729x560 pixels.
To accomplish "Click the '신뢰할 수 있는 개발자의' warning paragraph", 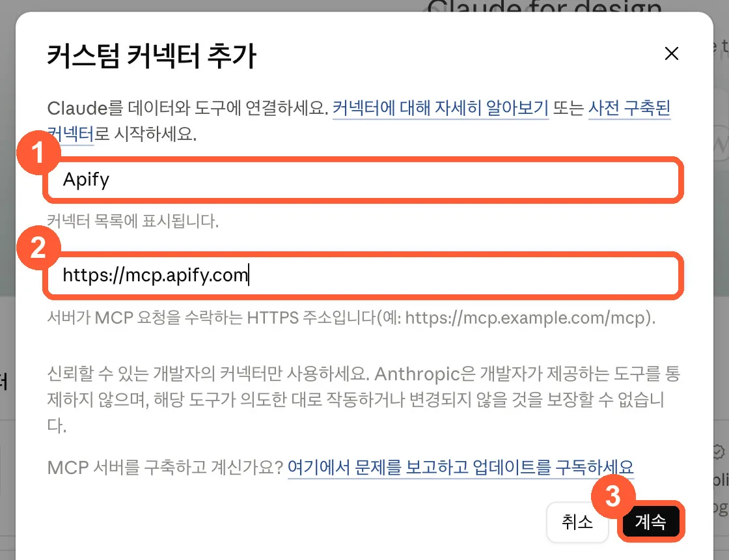I will pos(363,399).
